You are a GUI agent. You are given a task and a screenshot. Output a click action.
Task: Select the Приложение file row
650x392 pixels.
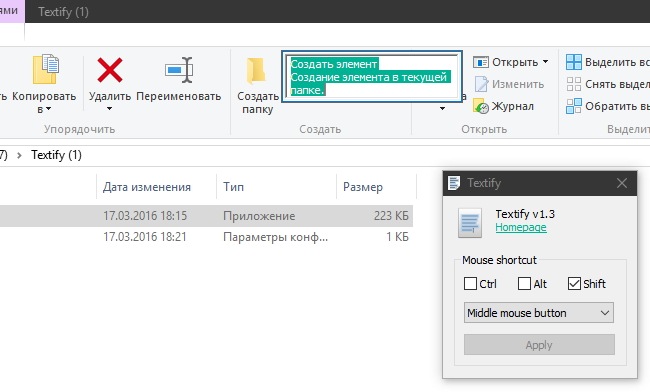pyautogui.click(x=206, y=216)
